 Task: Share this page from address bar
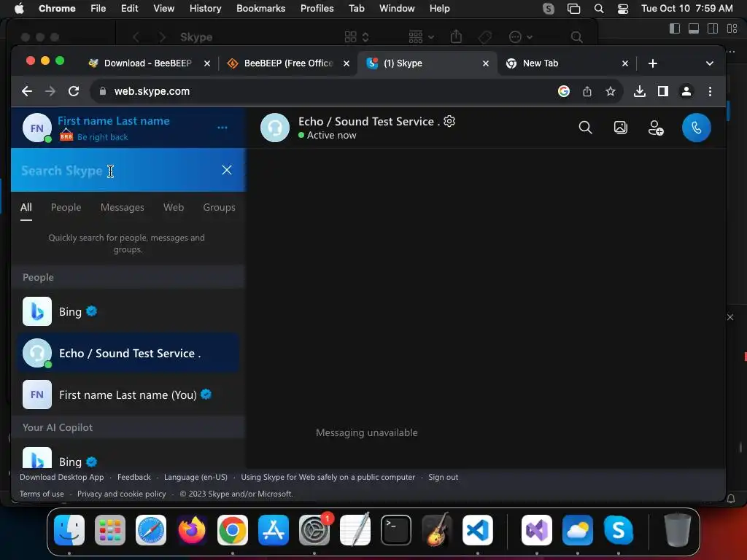pos(587,91)
